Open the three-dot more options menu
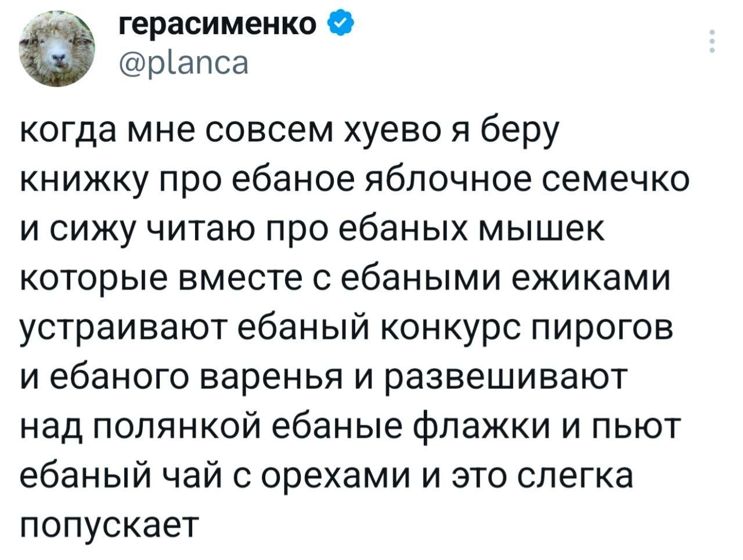The width and height of the screenshot is (743, 560). coord(712,41)
